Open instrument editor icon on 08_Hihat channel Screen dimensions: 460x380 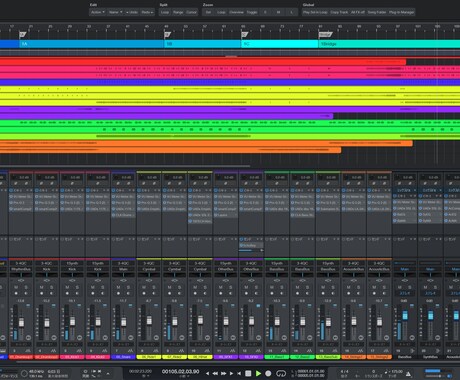point(207,351)
